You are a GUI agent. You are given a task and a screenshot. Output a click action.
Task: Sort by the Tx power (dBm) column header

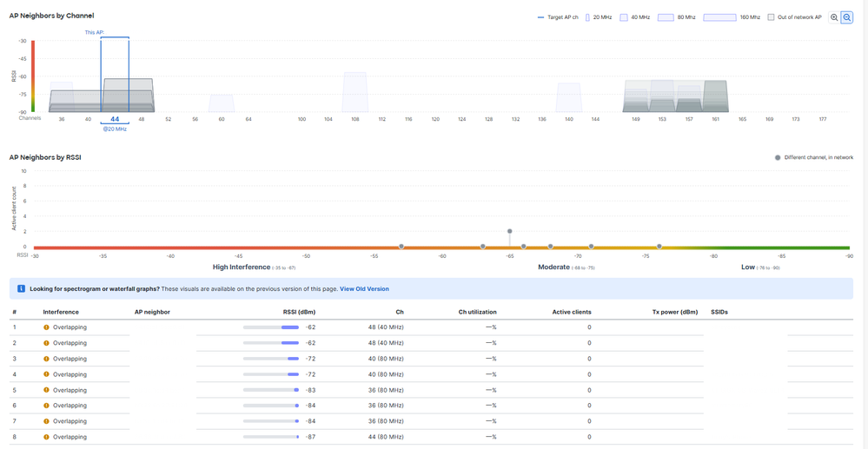(675, 312)
